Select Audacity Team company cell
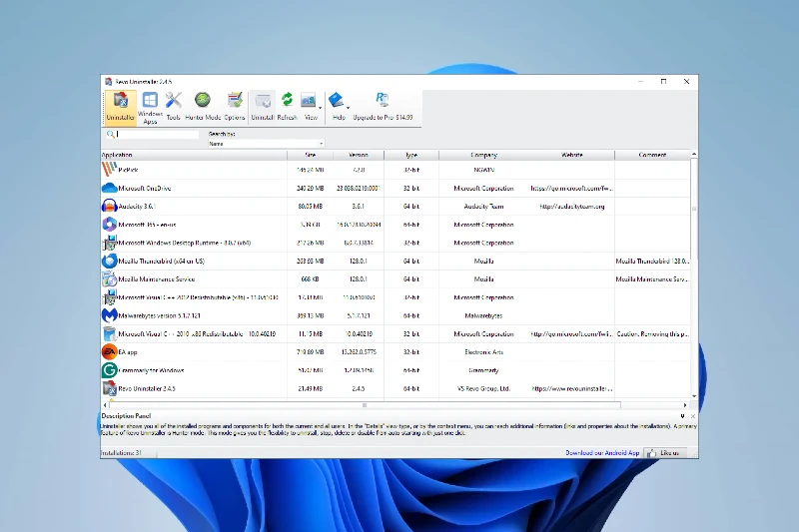 pos(483,207)
